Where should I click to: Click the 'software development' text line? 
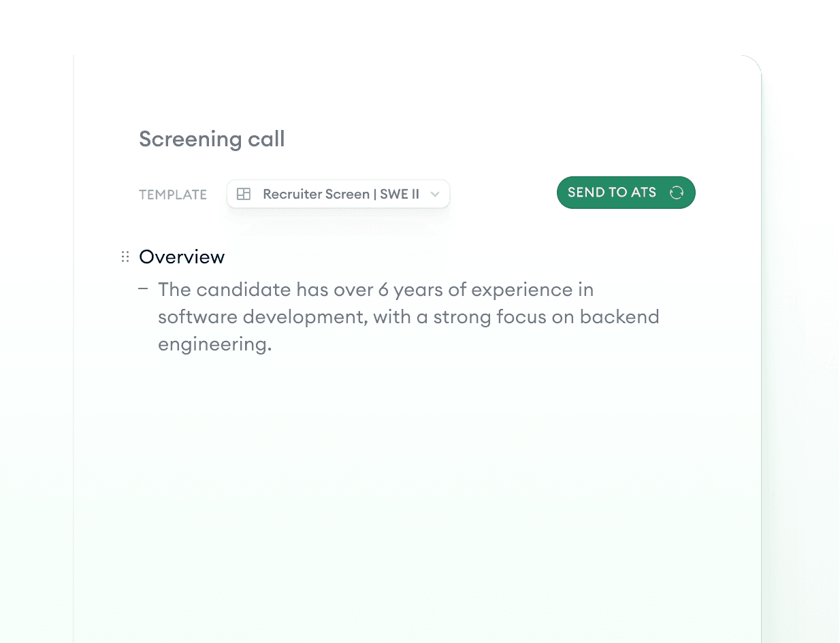408,317
